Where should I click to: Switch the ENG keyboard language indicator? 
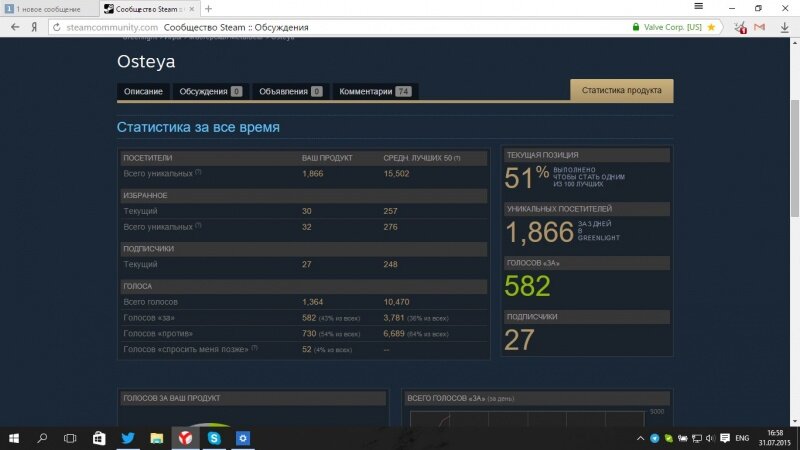[742, 438]
